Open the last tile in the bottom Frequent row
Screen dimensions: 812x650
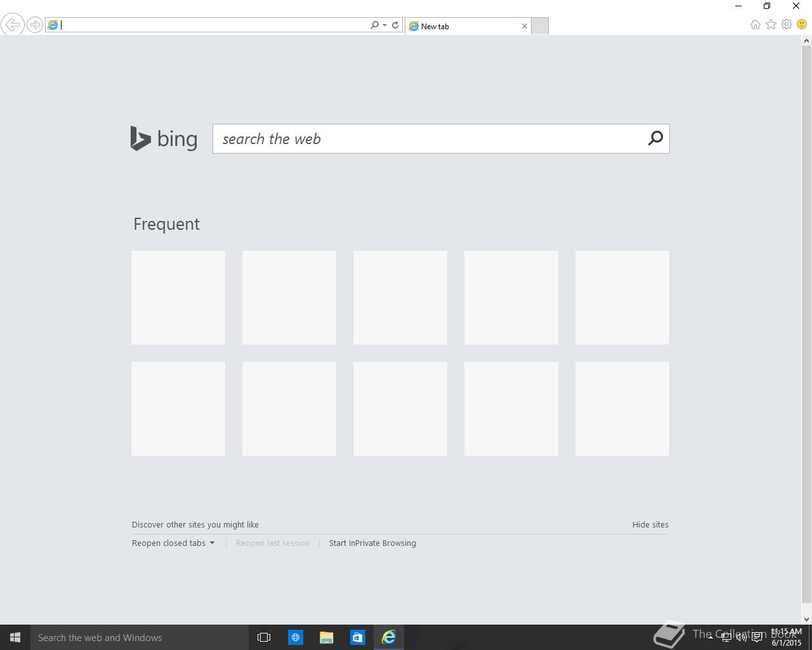622,409
